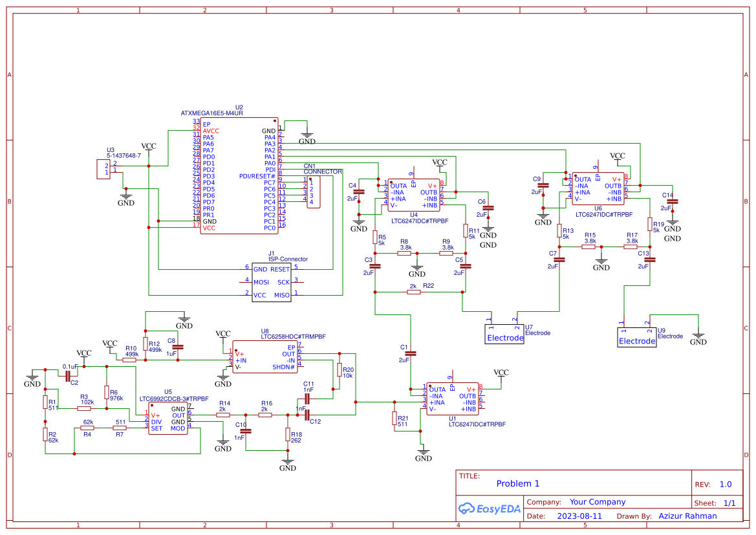
Task: Click the U3 two-pin power connector
Action: pyautogui.click(x=103, y=170)
